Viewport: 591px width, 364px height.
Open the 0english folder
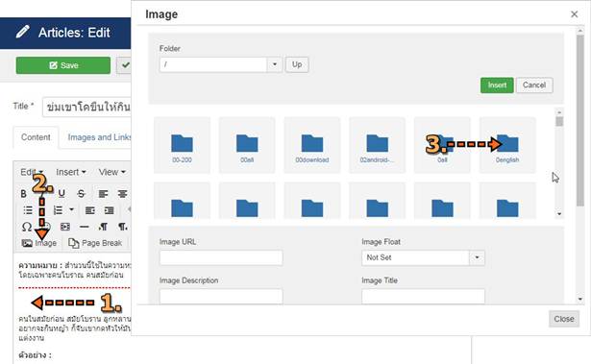click(x=507, y=145)
